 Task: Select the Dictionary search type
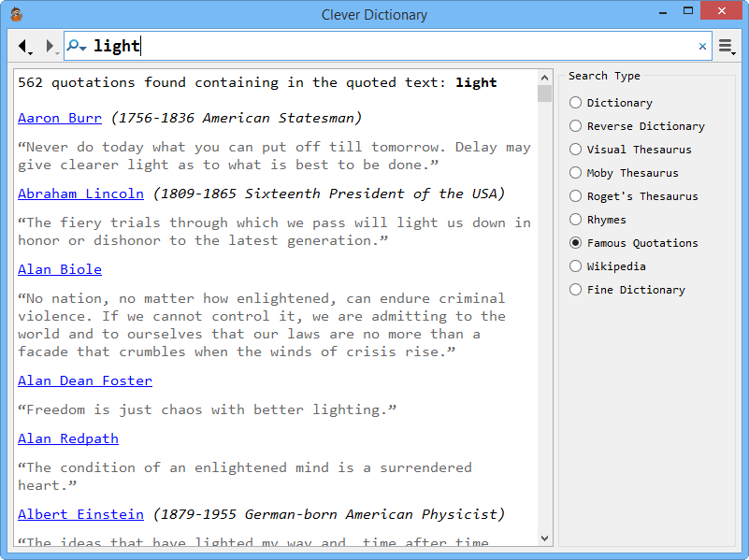pos(576,103)
